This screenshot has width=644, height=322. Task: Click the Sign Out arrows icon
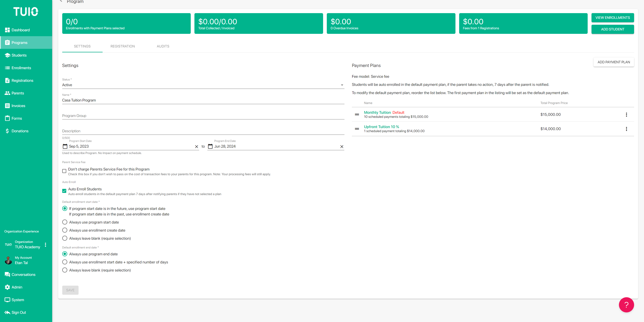click(x=7, y=313)
